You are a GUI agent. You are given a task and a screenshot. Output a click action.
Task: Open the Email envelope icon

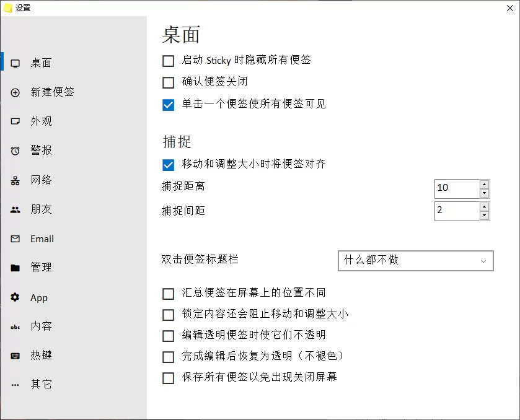click(x=15, y=238)
